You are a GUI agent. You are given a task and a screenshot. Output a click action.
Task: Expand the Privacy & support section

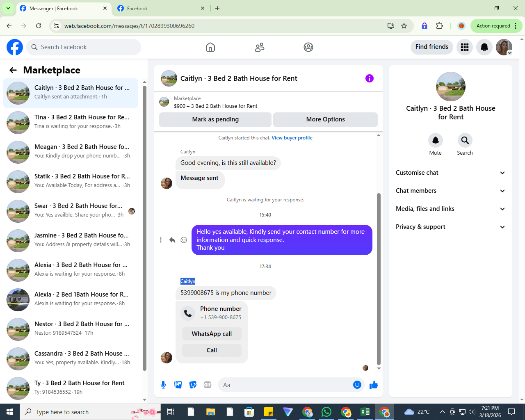click(x=451, y=227)
